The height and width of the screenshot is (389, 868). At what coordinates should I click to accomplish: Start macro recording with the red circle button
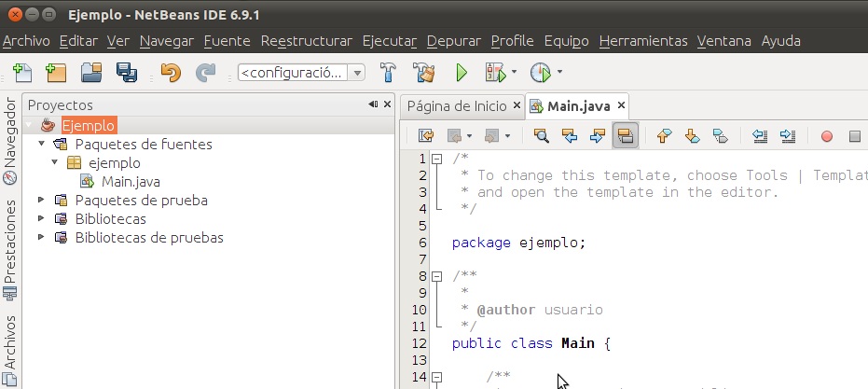coord(826,136)
